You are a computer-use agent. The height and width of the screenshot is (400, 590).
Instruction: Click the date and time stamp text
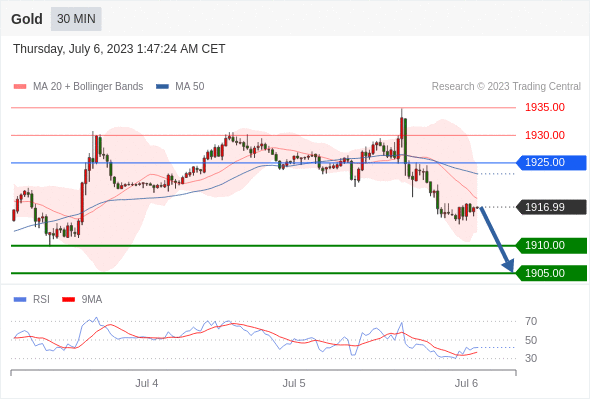click(x=119, y=49)
